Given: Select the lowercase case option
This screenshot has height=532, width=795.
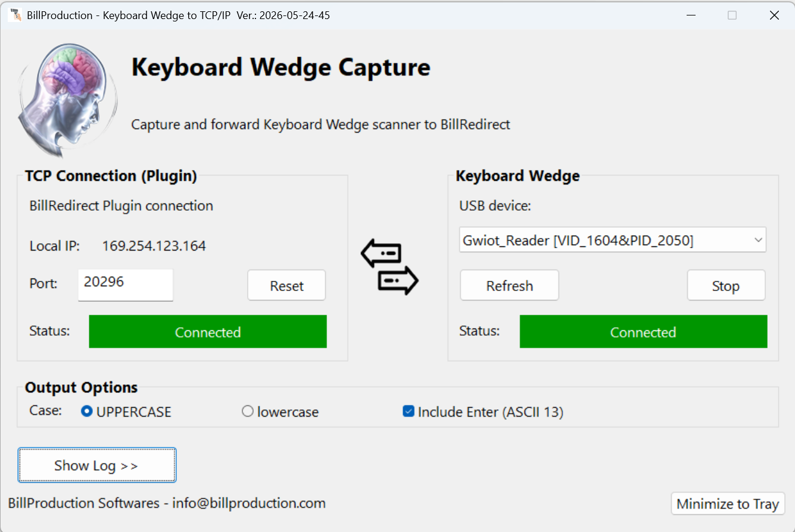Looking at the screenshot, I should pyautogui.click(x=280, y=412).
